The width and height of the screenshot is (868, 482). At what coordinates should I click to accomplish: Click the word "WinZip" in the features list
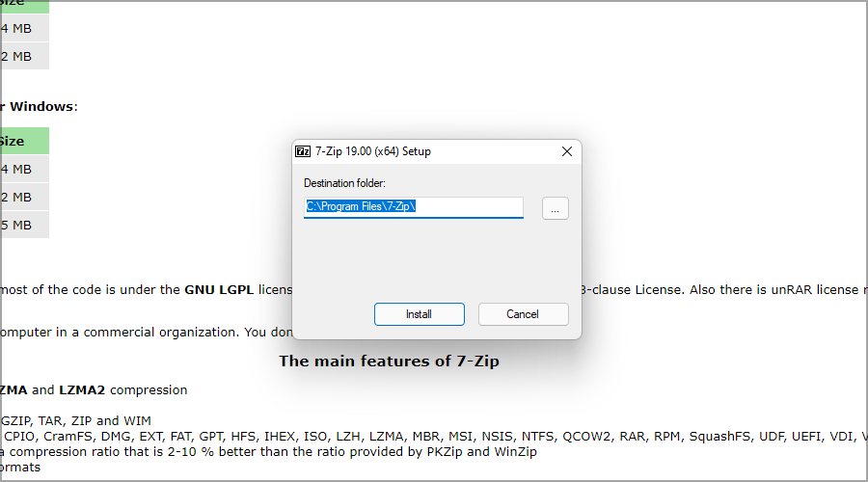tap(514, 452)
